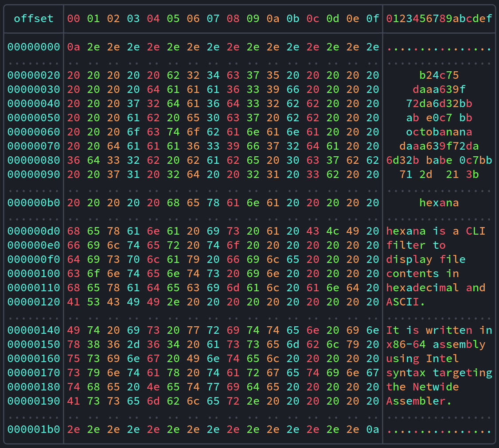This screenshot has width=499, height=448.
Task: Click offset 000000f0
Action: click(x=34, y=259)
